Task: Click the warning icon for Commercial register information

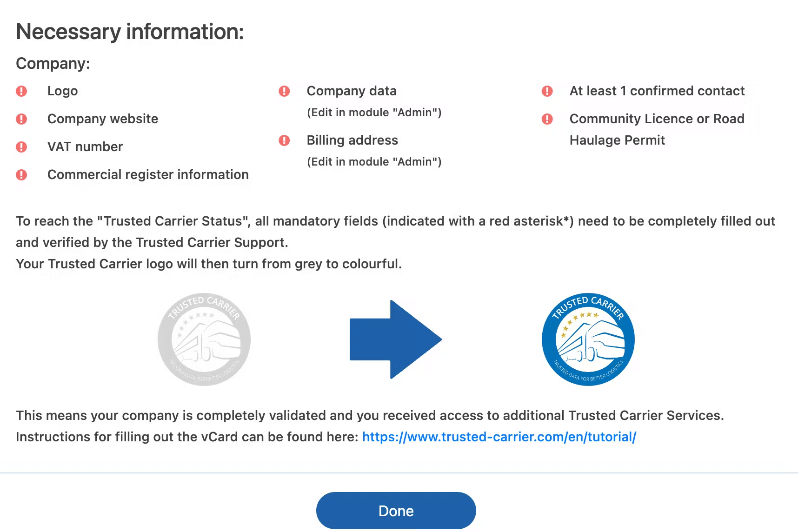Action: pos(21,175)
